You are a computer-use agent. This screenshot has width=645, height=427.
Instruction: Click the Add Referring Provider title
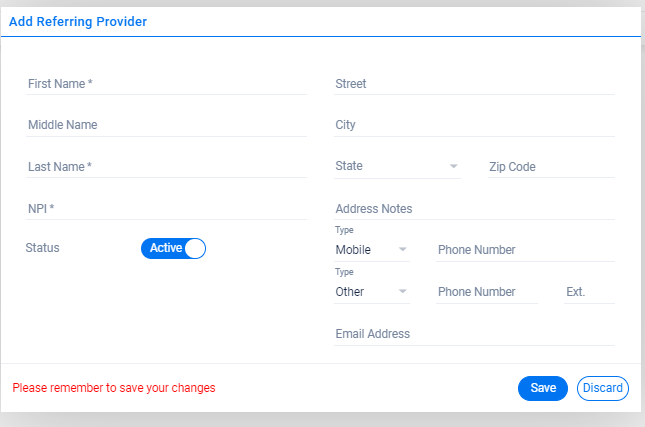[x=78, y=21]
